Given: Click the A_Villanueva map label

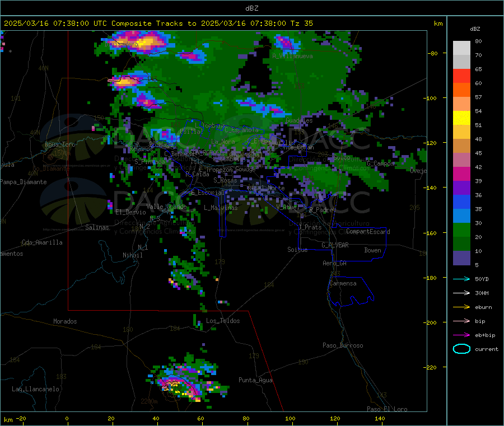Looking at the screenshot, I should click(x=292, y=56).
